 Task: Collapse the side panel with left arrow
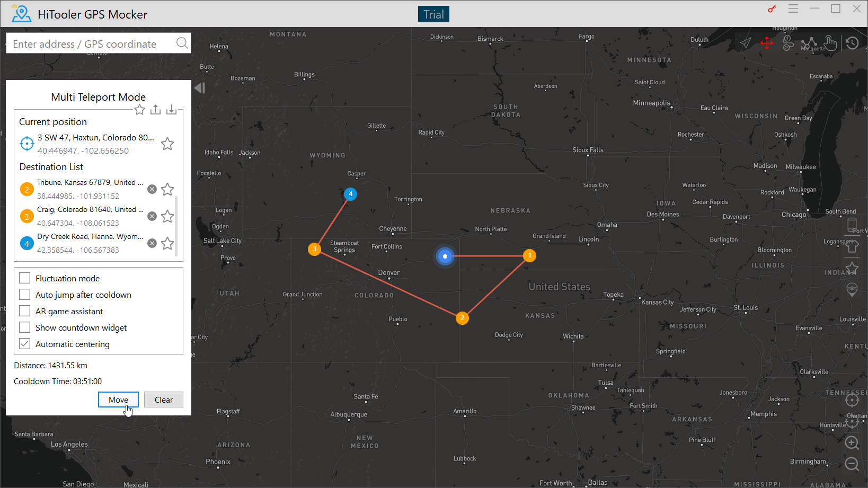200,88
